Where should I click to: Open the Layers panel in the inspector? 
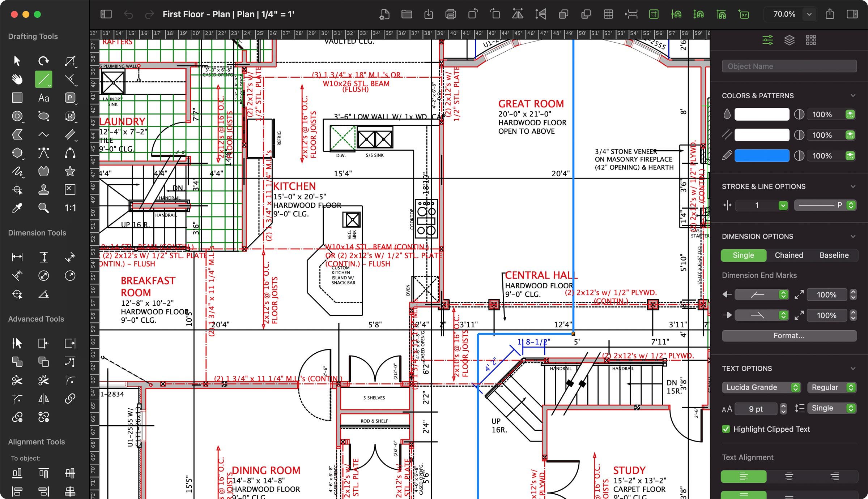[x=789, y=40]
